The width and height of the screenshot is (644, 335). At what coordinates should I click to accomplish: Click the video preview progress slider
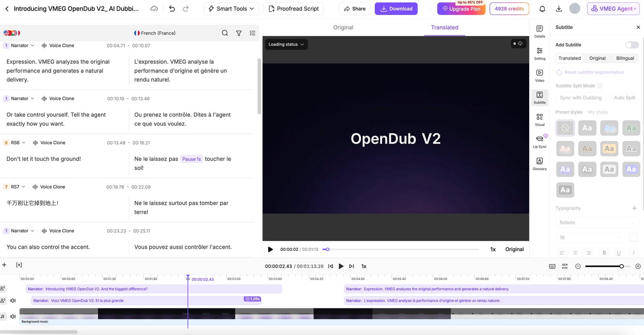click(401, 249)
